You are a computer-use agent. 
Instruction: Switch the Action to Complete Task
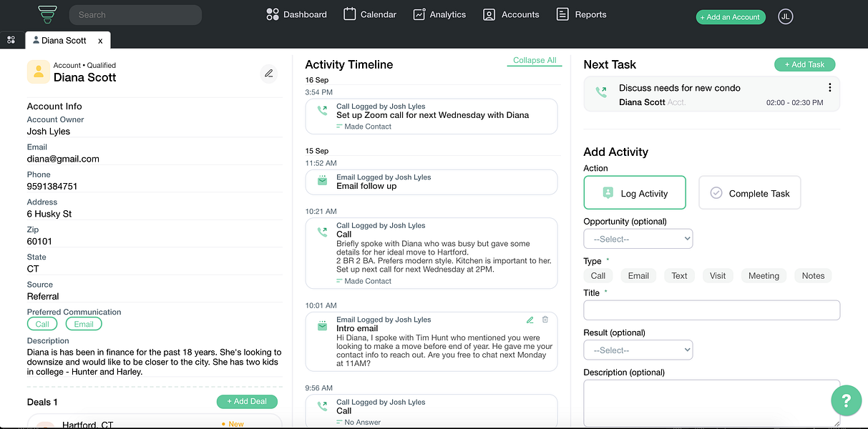pos(749,192)
